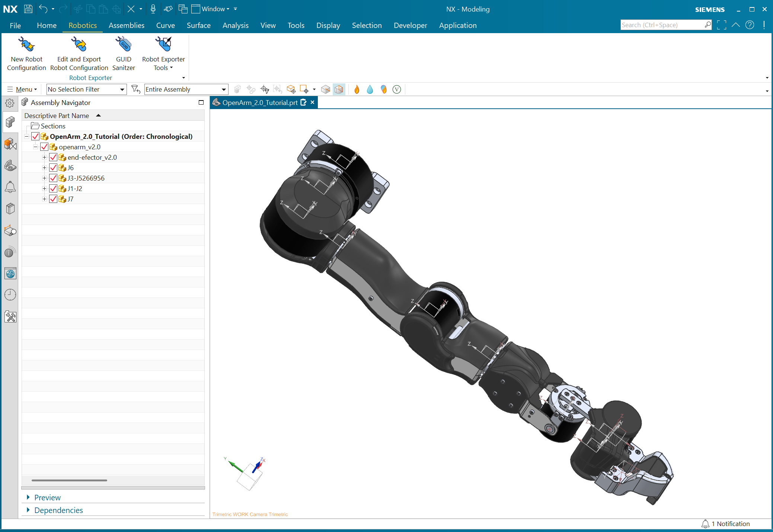Expand the J1-J2 tree node
The height and width of the screenshot is (532, 773).
point(44,189)
